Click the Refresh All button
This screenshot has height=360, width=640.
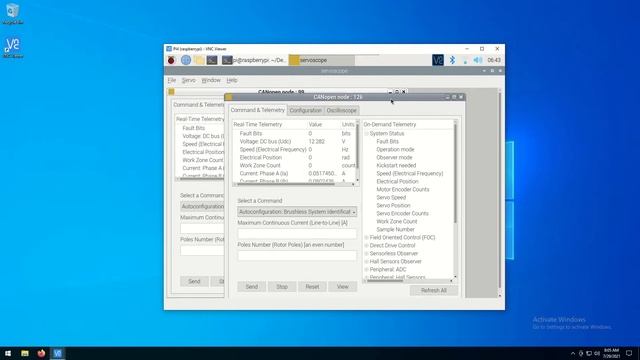[x=434, y=290]
